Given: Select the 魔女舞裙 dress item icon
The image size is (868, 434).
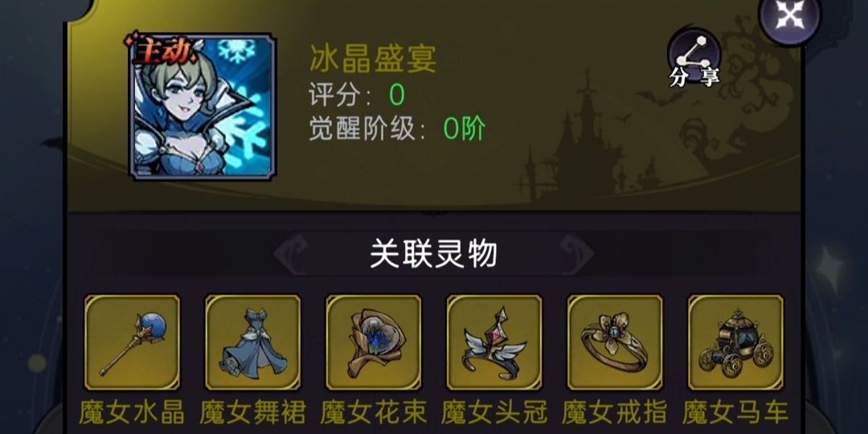Looking at the screenshot, I should click(x=252, y=342).
